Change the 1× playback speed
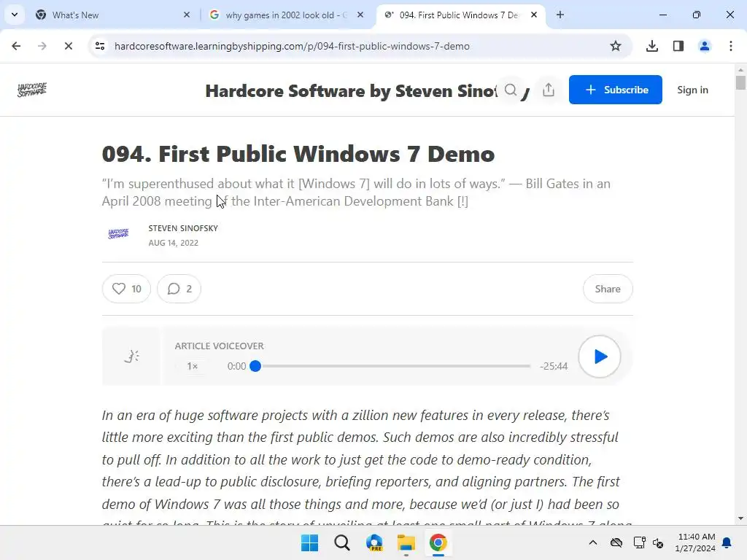The width and height of the screenshot is (747, 560). 193,366
